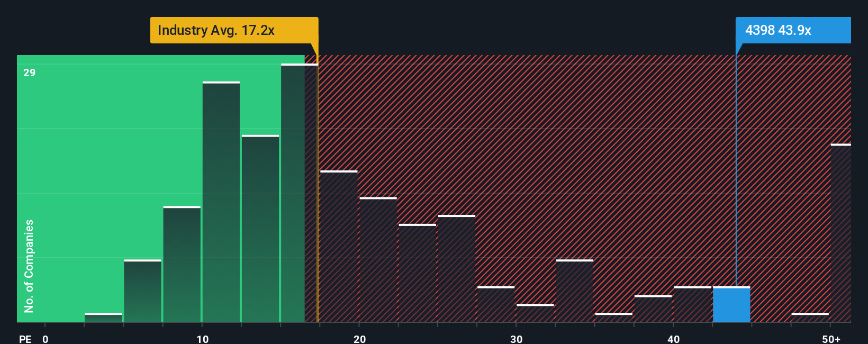This screenshot has width=868, height=344.
Task: Click the blue 43.9x vertical marker line
Action: pyautogui.click(x=736, y=170)
